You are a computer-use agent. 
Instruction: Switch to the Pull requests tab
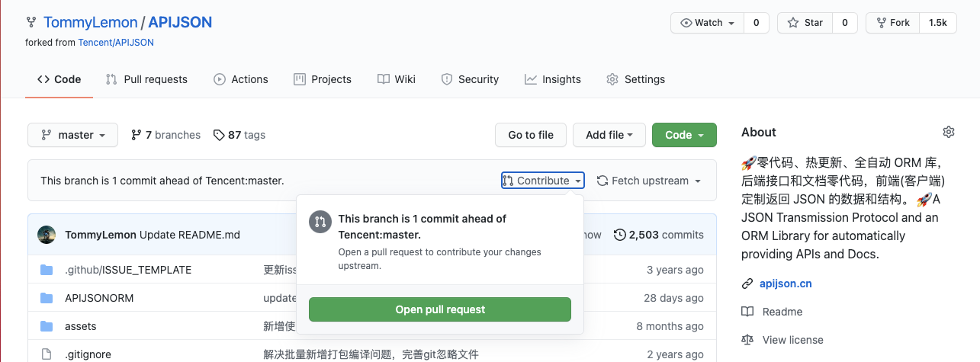[146, 79]
